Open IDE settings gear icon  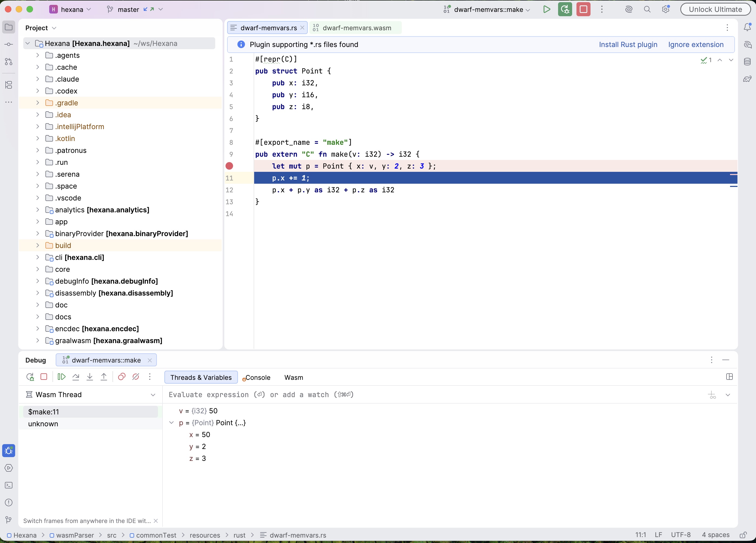click(x=666, y=9)
